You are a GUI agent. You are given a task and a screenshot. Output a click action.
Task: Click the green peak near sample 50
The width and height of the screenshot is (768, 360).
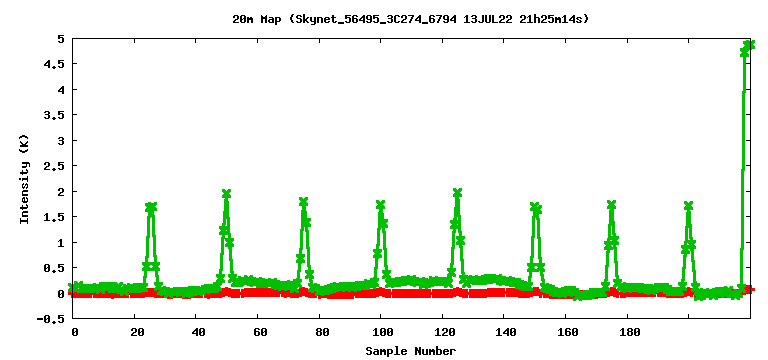226,194
